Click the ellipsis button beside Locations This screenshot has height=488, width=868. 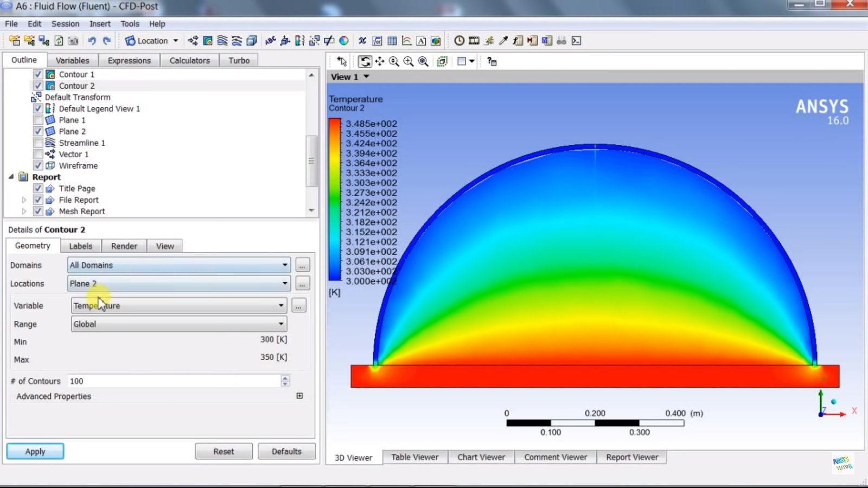coord(302,284)
